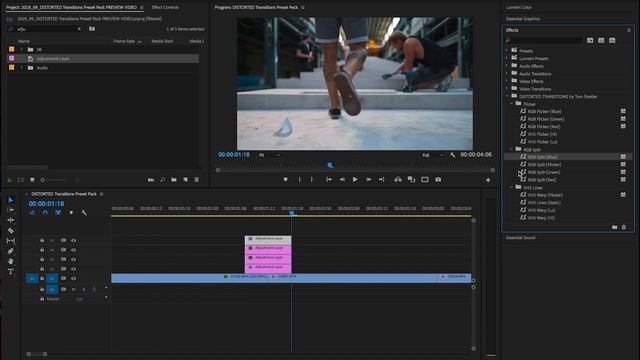Add marker in timeline header
This screenshot has height=360, width=640.
pos(71,213)
